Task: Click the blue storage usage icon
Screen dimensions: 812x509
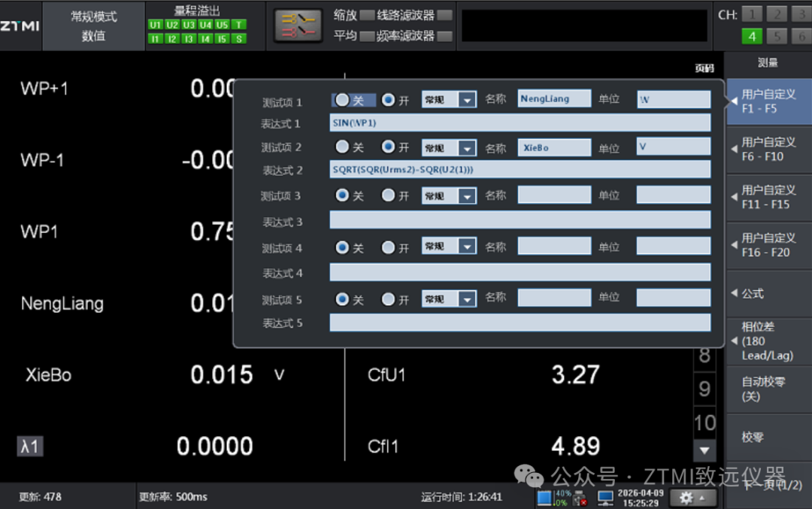Action: [x=545, y=498]
